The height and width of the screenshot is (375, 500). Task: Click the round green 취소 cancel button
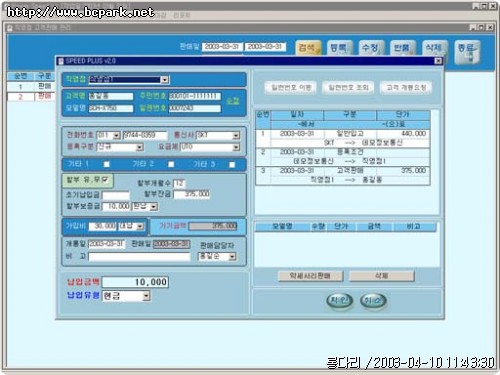point(373,301)
